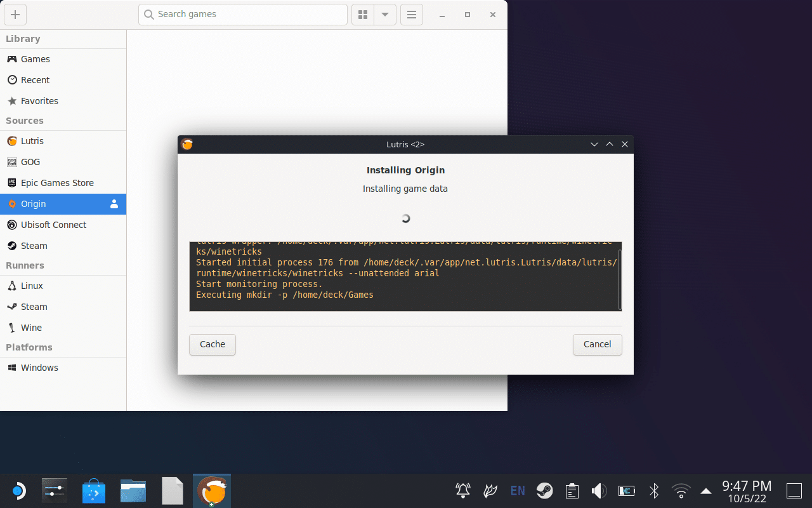Switch to grid view icon
Screen dimensions: 812x508
pos(363,15)
